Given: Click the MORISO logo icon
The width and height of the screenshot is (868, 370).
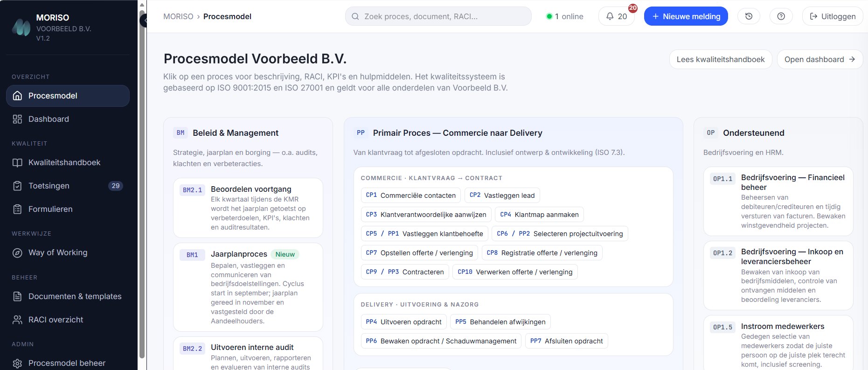Looking at the screenshot, I should point(21,28).
